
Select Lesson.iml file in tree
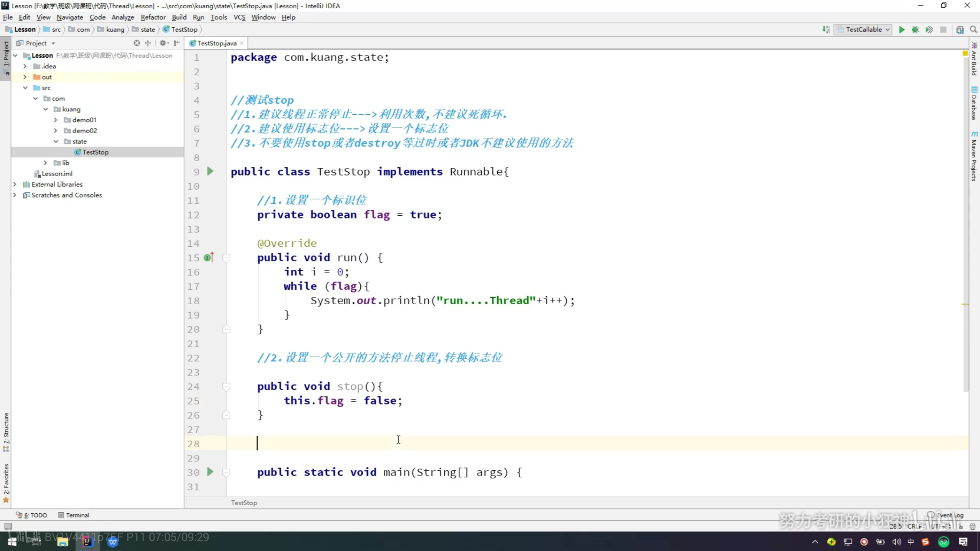tap(53, 174)
